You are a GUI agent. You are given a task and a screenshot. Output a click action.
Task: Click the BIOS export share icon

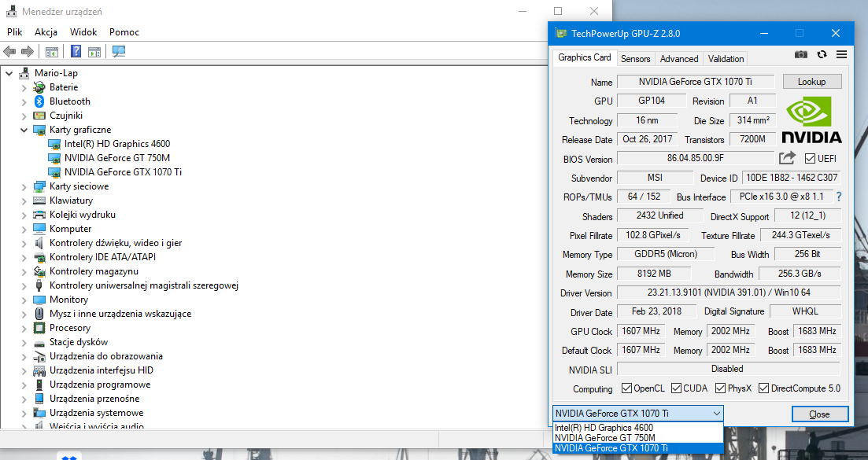pos(788,158)
